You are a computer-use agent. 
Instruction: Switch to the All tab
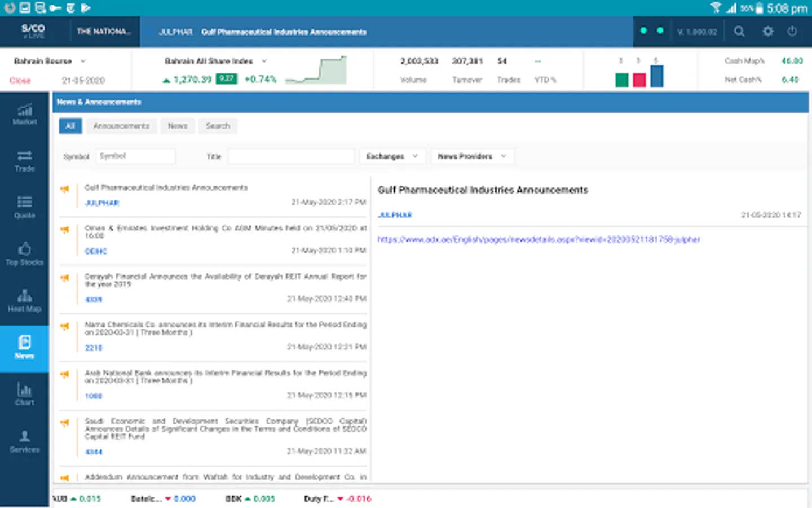70,126
